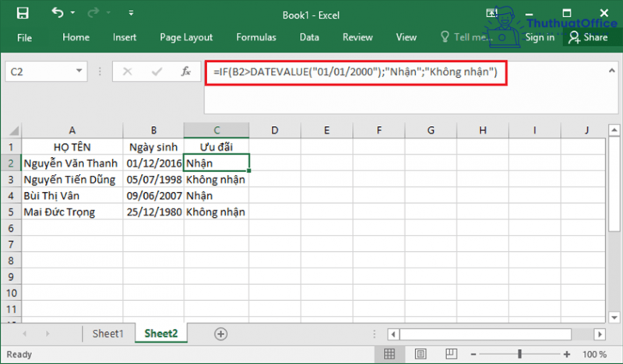Open Customize Quick Access Toolbar dropdown
This screenshot has height=364, width=623.
point(131,12)
